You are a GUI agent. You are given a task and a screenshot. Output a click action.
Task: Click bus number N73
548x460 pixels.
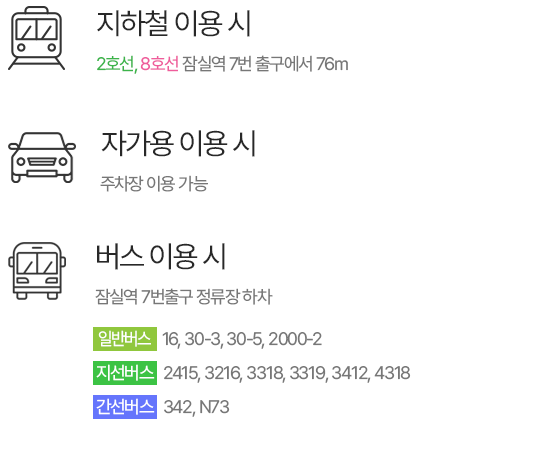[x=214, y=407]
